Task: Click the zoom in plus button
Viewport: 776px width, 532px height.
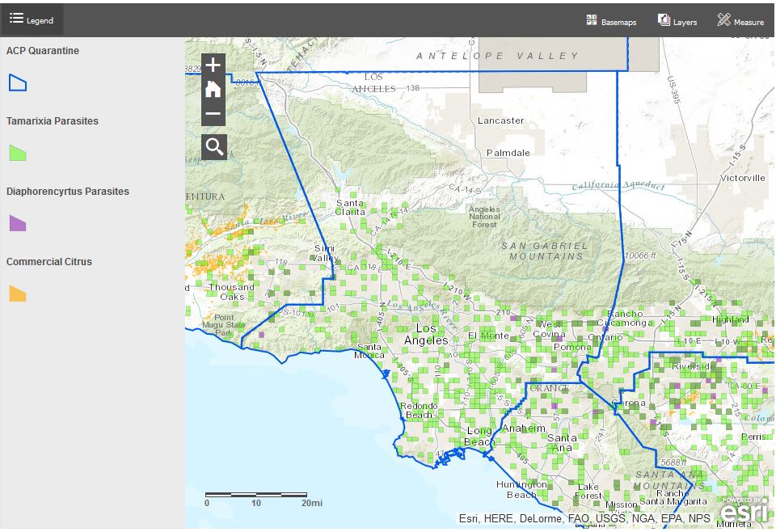Action: point(213,65)
